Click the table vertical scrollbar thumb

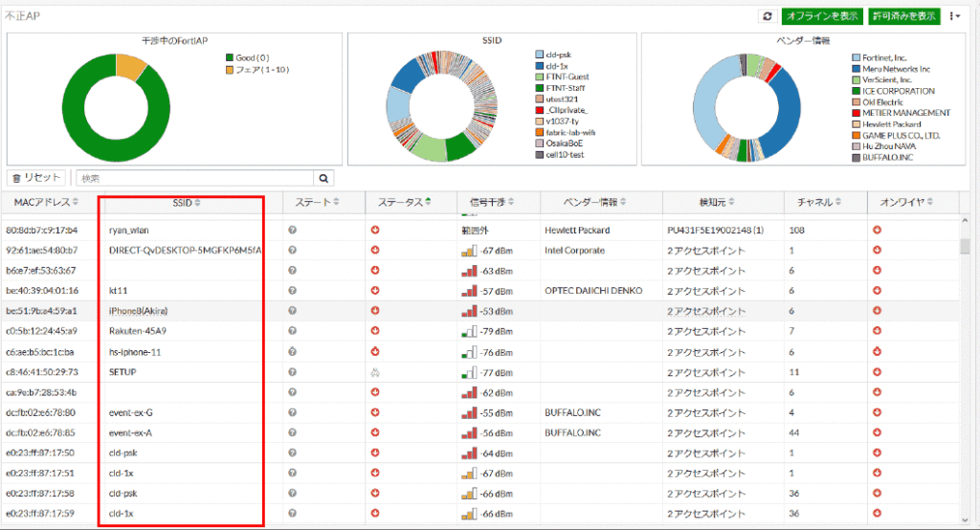click(965, 246)
